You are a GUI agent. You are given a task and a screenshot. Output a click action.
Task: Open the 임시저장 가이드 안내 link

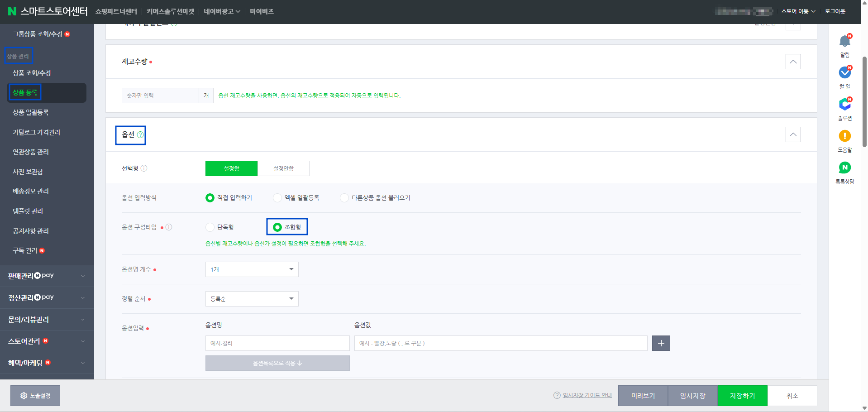[587, 395]
